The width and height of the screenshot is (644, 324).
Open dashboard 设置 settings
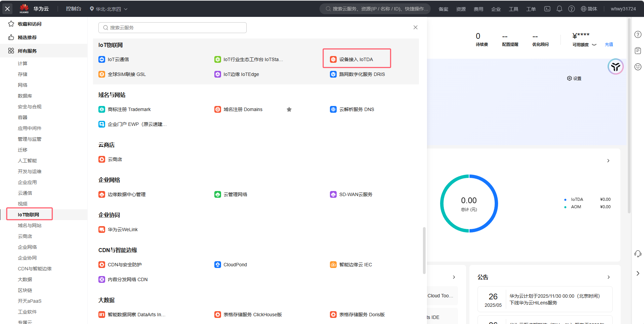tap(574, 78)
